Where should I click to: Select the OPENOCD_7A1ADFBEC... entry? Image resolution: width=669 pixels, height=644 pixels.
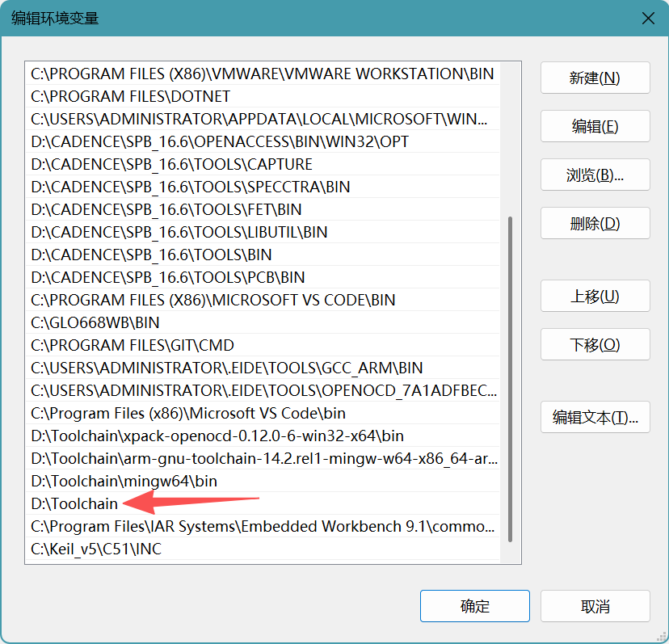[x=263, y=390]
